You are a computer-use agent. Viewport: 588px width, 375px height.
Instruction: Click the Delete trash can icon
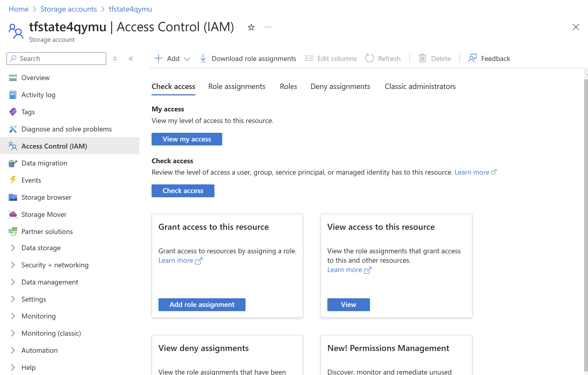pyautogui.click(x=422, y=58)
